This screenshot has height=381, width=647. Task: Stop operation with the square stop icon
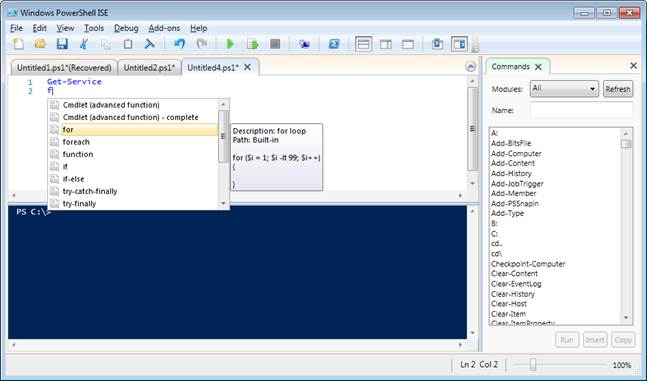(275, 44)
